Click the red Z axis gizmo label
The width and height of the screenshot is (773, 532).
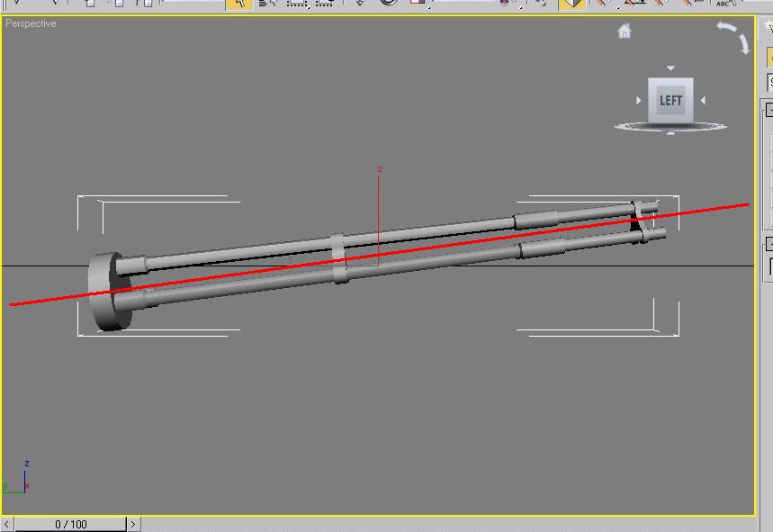click(x=379, y=169)
